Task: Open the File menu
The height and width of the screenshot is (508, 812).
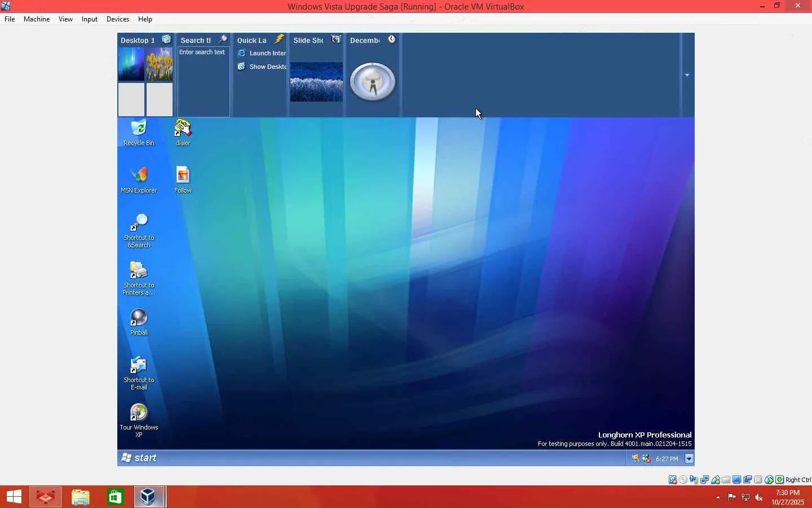Action: coord(10,19)
